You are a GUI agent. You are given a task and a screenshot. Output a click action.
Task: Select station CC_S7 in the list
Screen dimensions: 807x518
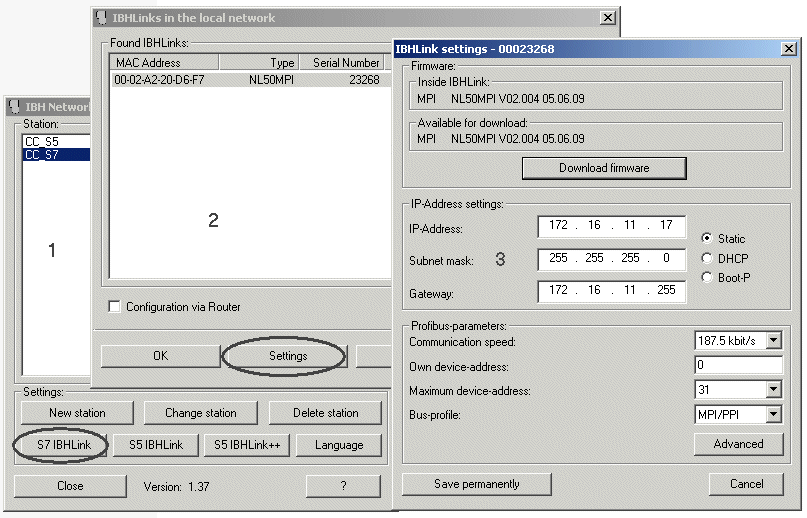pos(57,154)
